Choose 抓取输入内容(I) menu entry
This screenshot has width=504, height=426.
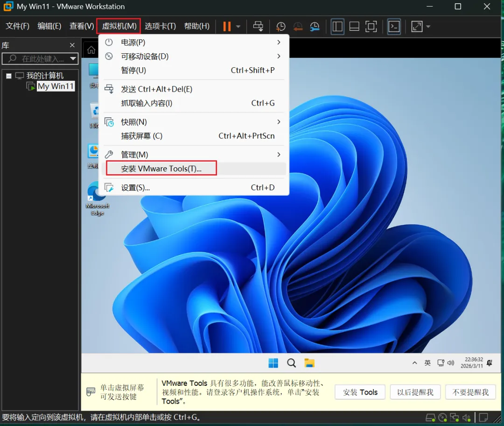(x=194, y=103)
